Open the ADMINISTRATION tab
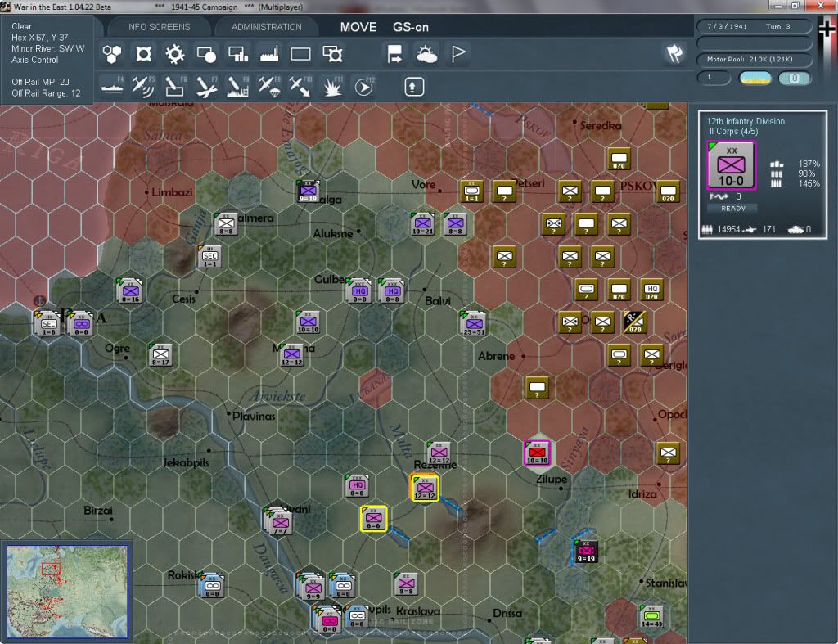Image resolution: width=838 pixels, height=644 pixels. pos(266,27)
